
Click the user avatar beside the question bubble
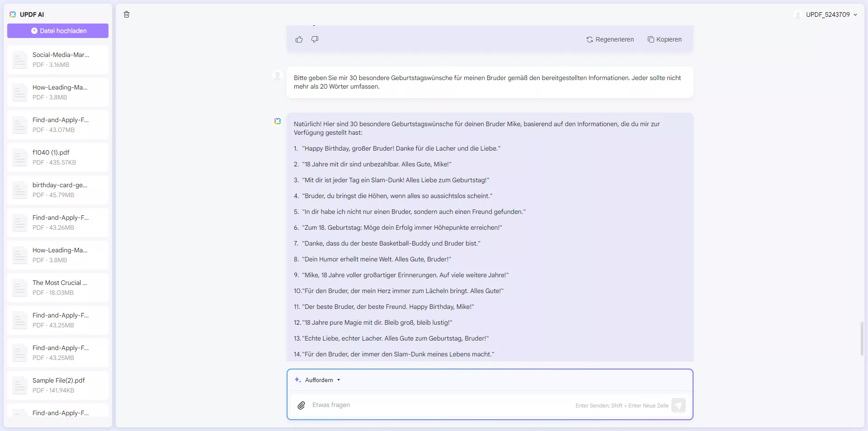[x=278, y=75]
